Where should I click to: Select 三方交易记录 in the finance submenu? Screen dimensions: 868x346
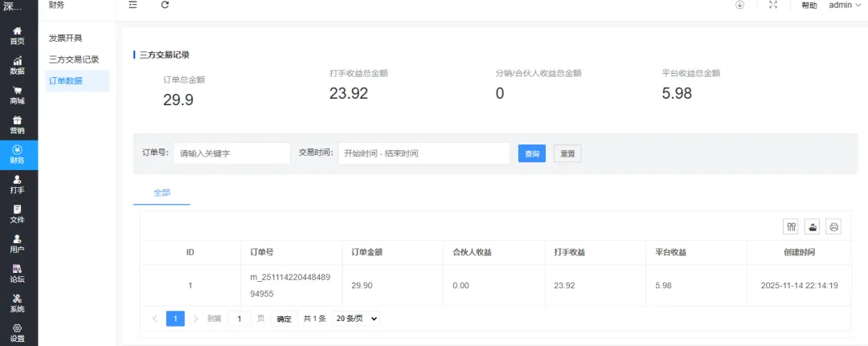(x=74, y=59)
